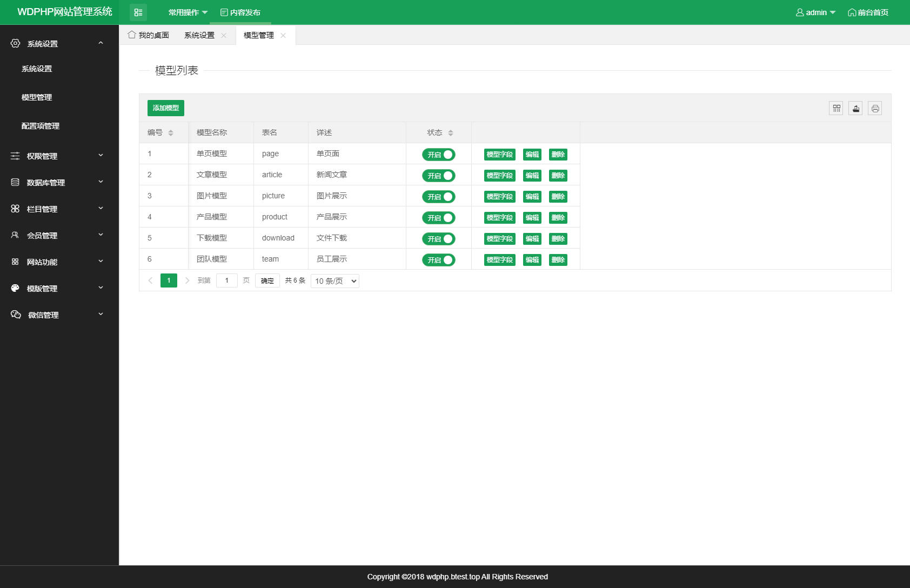910x588 pixels.
Task: Expand the 栏目管理 sidebar group
Action: [x=59, y=209]
